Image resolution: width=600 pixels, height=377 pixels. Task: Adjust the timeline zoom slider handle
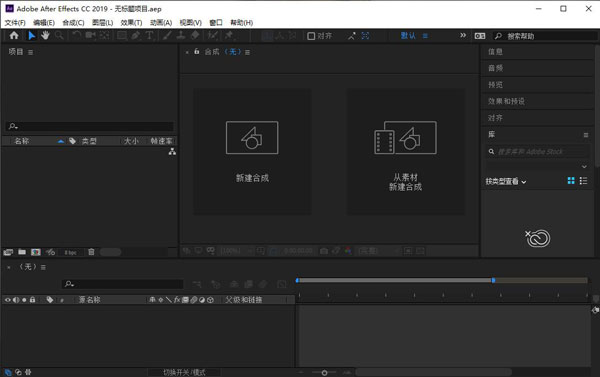pyautogui.click(x=324, y=372)
